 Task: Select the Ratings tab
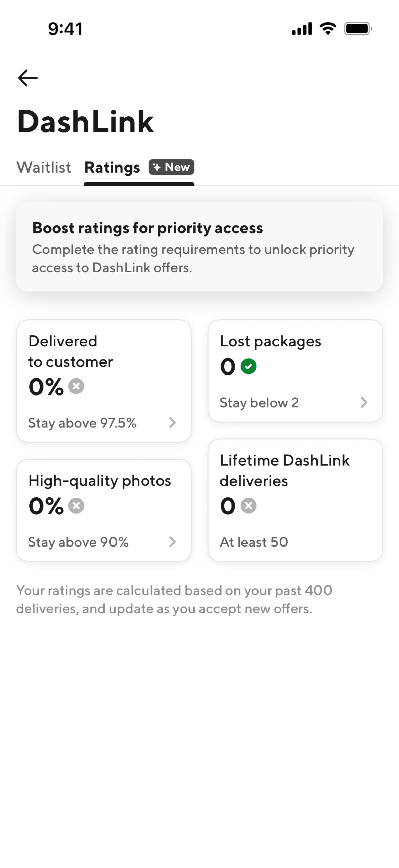click(112, 167)
